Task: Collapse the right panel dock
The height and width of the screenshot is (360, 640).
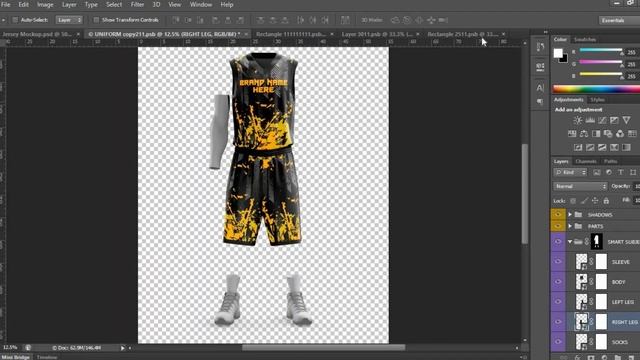Action: click(546, 32)
